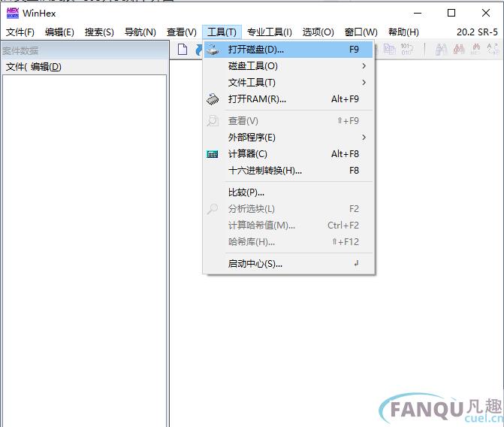This screenshot has width=504, height=427.
Task: Click the red binoculars find-hex icon
Action: [459, 49]
